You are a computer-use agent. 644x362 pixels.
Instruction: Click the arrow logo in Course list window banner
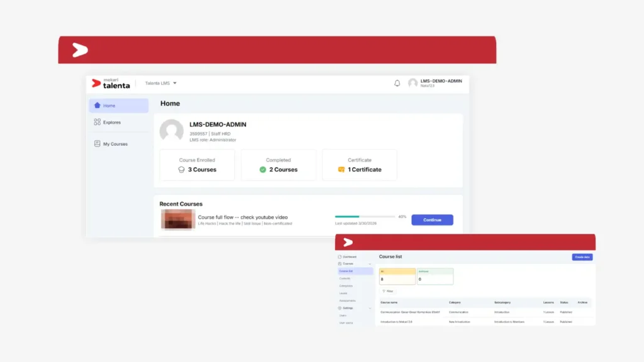348,242
